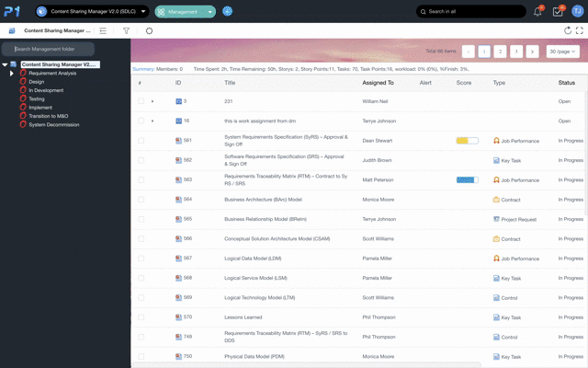The width and height of the screenshot is (588, 368).
Task: Click the Summery link
Action: pos(143,69)
